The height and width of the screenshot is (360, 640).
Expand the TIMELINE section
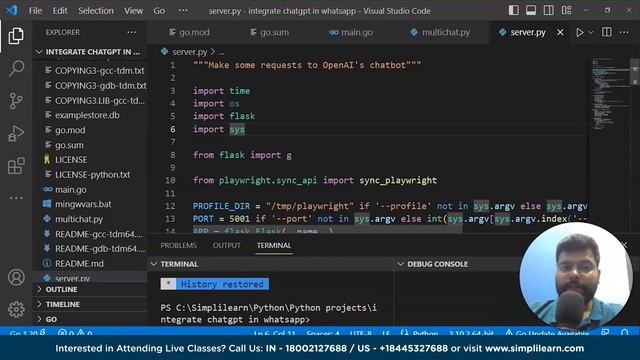(x=90, y=304)
